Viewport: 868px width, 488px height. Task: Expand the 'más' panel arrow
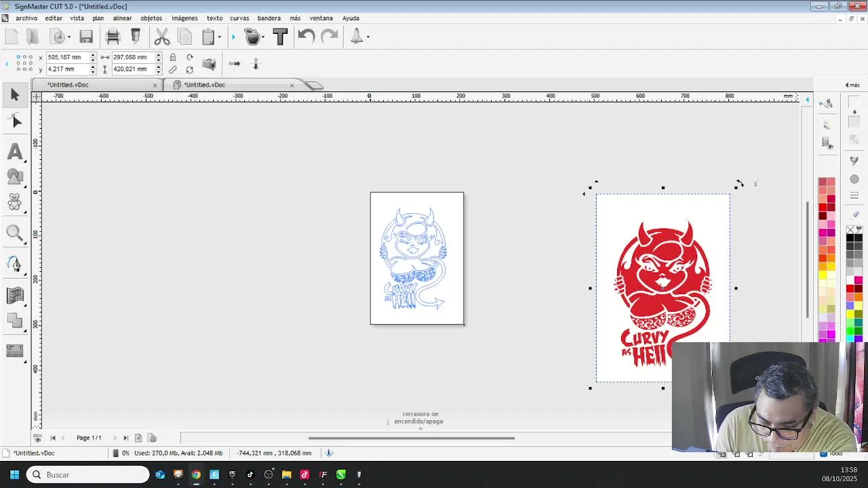pyautogui.click(x=848, y=85)
